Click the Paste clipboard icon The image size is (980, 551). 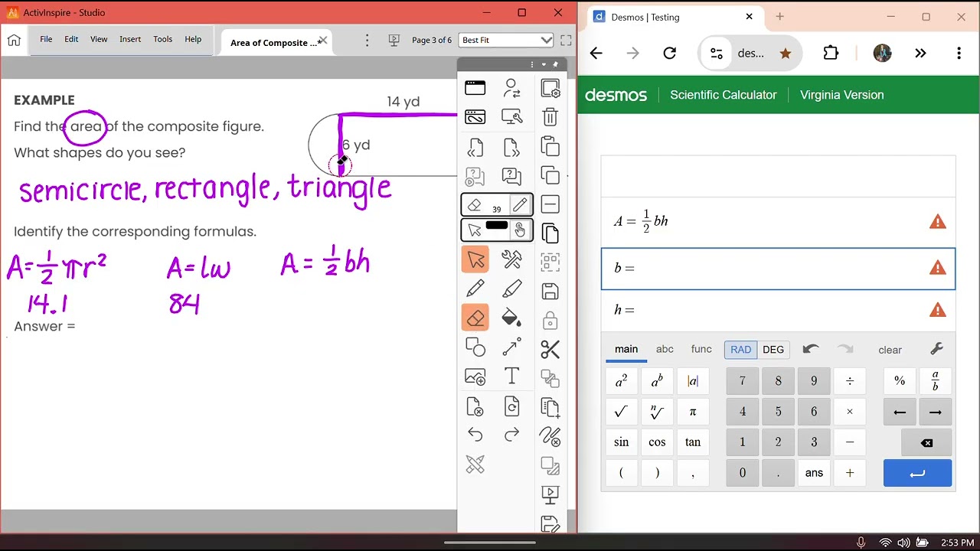pos(550,146)
